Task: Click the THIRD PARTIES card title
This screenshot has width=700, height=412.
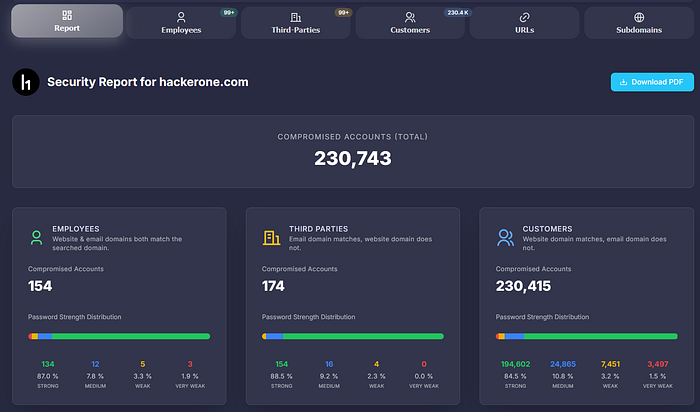Action: 318,229
